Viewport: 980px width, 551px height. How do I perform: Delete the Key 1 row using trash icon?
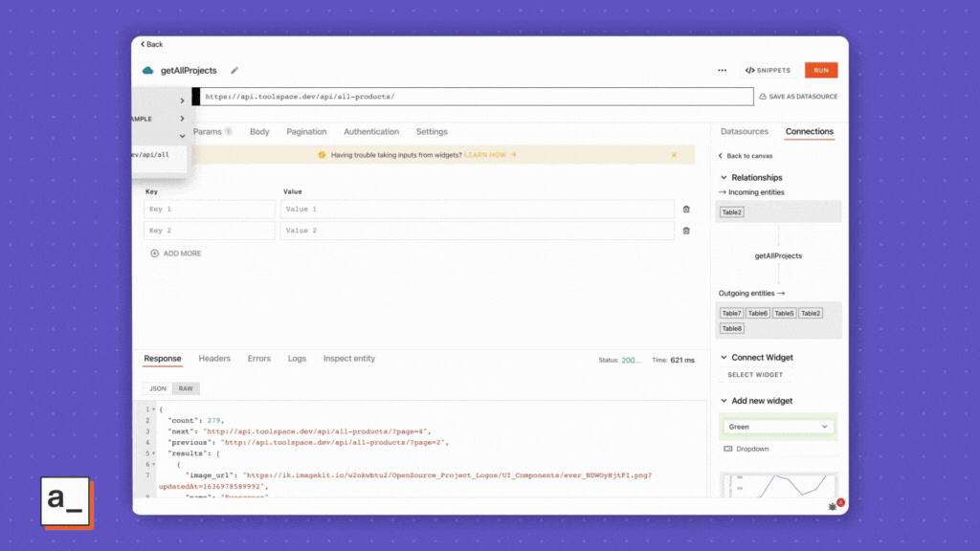[x=686, y=209]
